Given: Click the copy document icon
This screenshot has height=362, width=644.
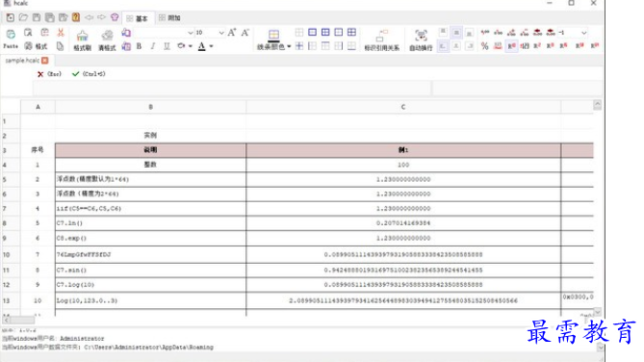Looking at the screenshot, I should tap(60, 46).
